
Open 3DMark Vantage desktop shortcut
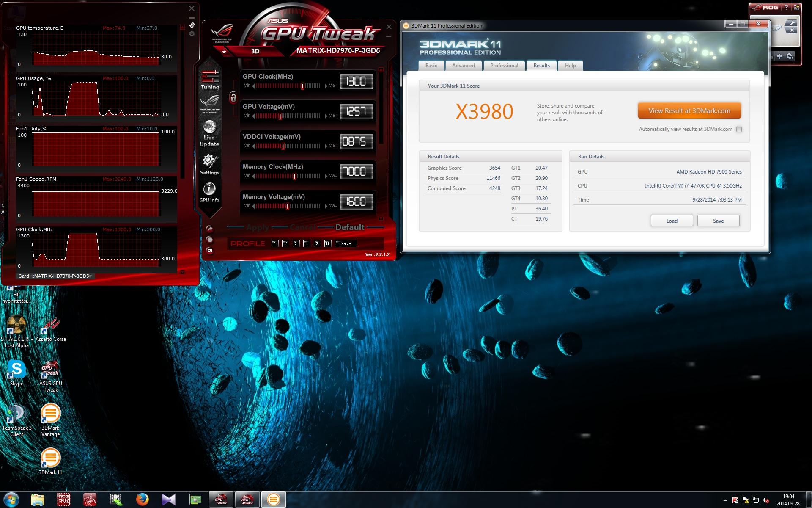click(x=50, y=420)
